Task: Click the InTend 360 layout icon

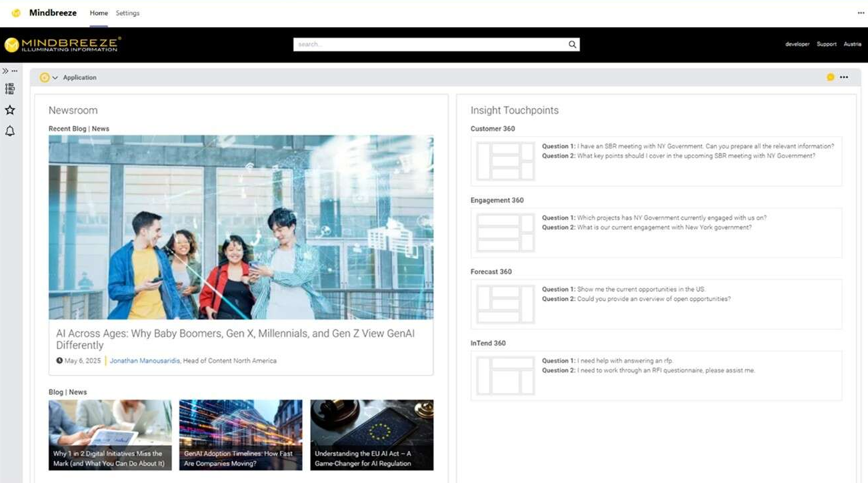Action: (x=505, y=376)
